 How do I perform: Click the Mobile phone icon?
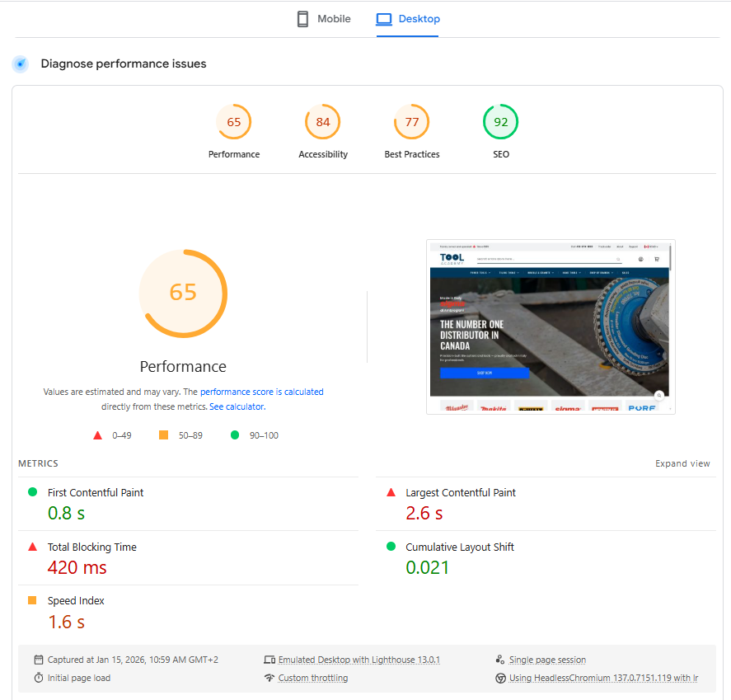click(302, 19)
